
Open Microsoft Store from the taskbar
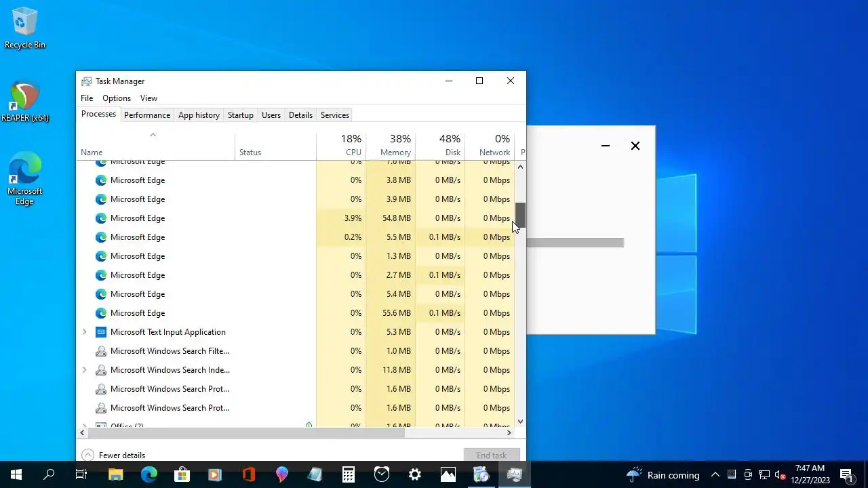tap(182, 474)
